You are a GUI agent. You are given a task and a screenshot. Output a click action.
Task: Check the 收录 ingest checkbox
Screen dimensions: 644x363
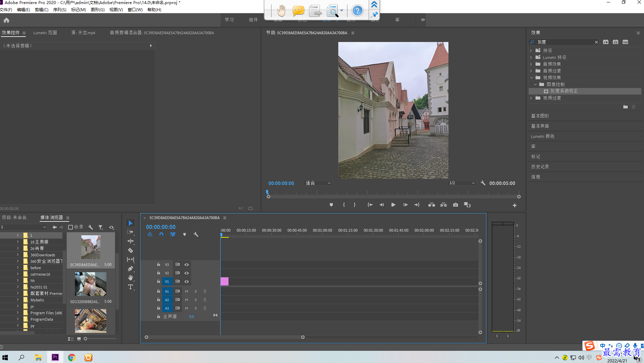coord(71,227)
